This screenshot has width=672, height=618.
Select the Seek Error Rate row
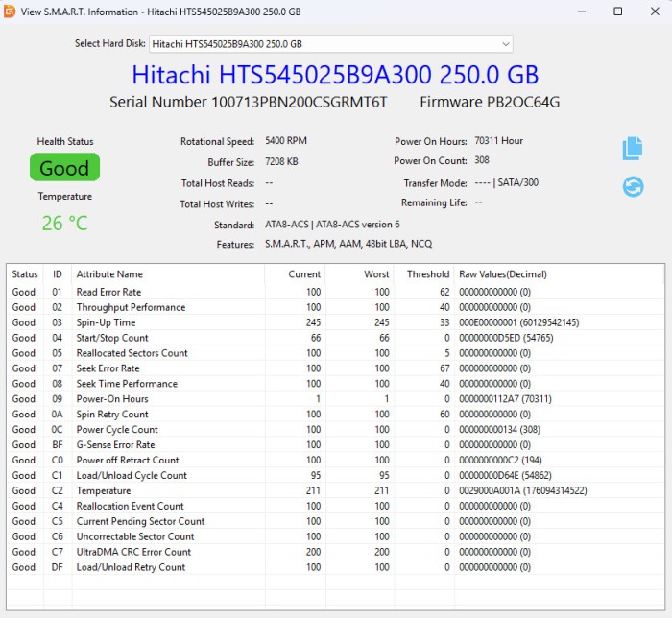tap(336, 368)
